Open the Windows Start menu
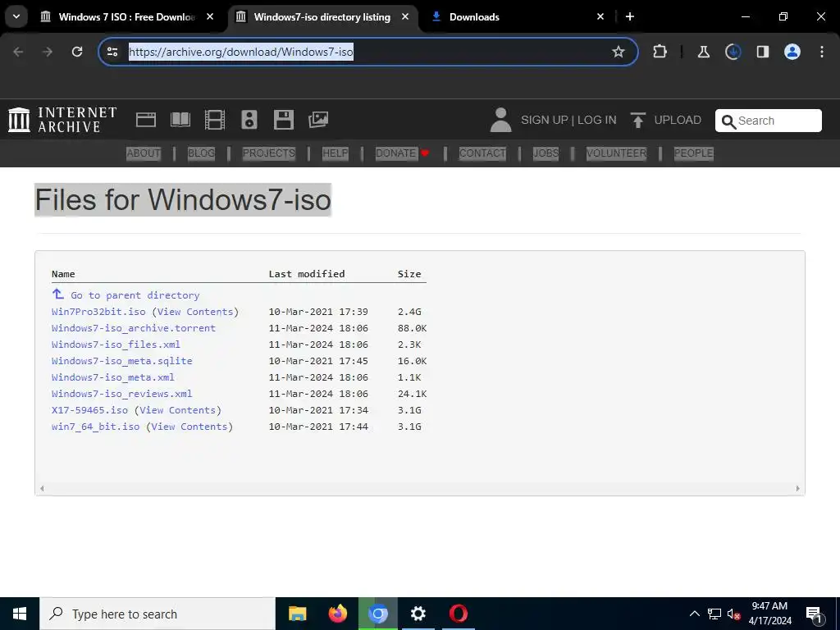Viewport: 840px width, 630px height. pos(20,614)
